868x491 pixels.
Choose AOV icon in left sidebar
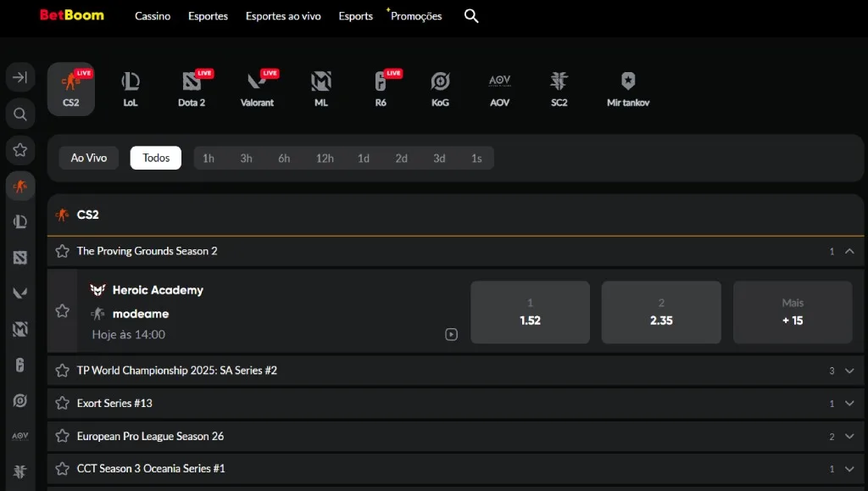pos(20,436)
